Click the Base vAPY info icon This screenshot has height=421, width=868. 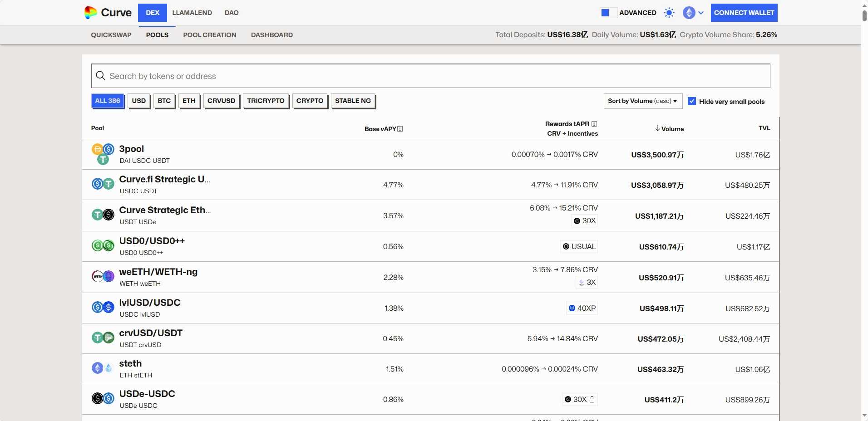click(x=400, y=129)
